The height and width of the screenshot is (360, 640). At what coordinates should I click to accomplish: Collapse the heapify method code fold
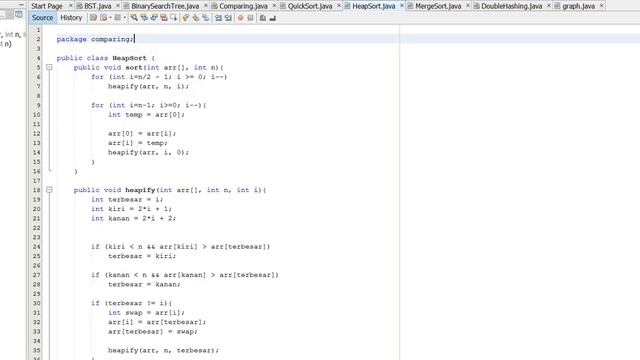tap(49, 190)
